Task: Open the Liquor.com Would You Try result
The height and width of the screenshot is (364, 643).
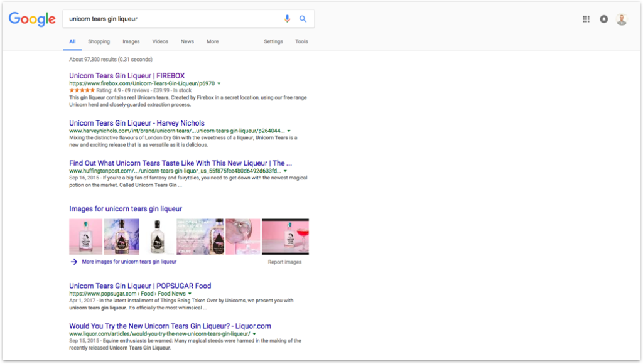Action: tap(170, 326)
